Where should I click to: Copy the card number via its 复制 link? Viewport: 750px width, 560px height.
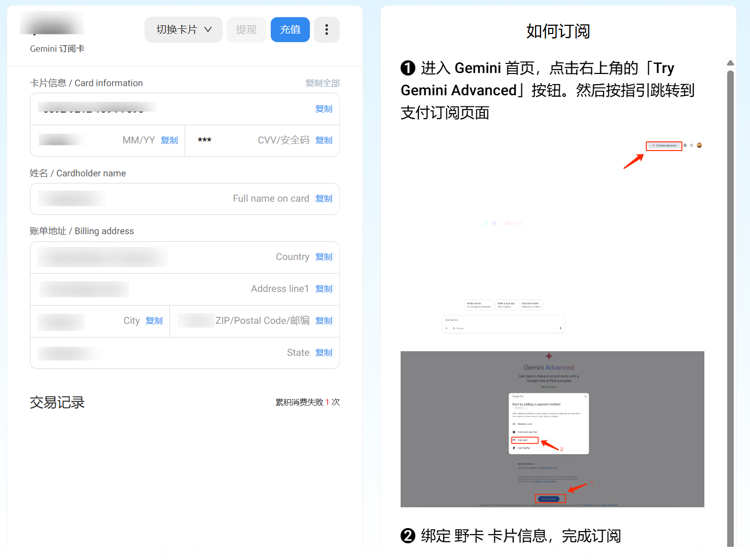324,109
